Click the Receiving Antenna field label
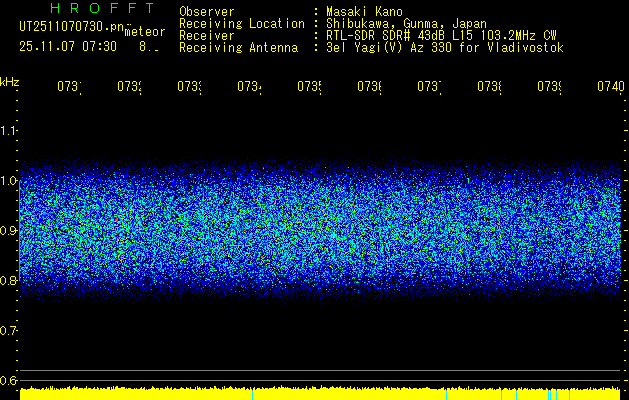 (238, 48)
